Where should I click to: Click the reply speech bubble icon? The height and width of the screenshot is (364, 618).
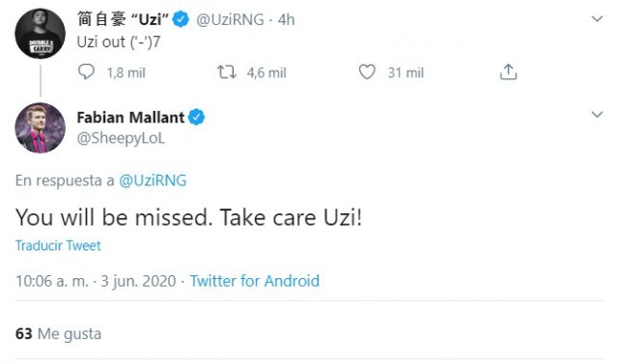(x=86, y=72)
